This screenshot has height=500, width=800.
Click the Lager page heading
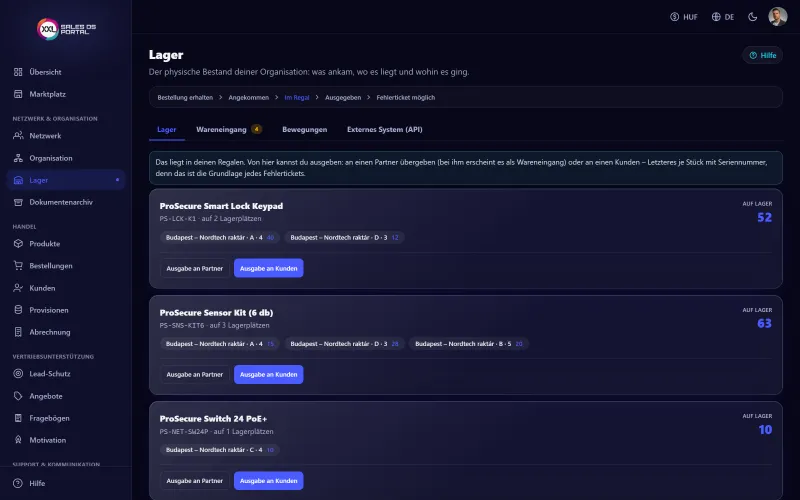[166, 55]
